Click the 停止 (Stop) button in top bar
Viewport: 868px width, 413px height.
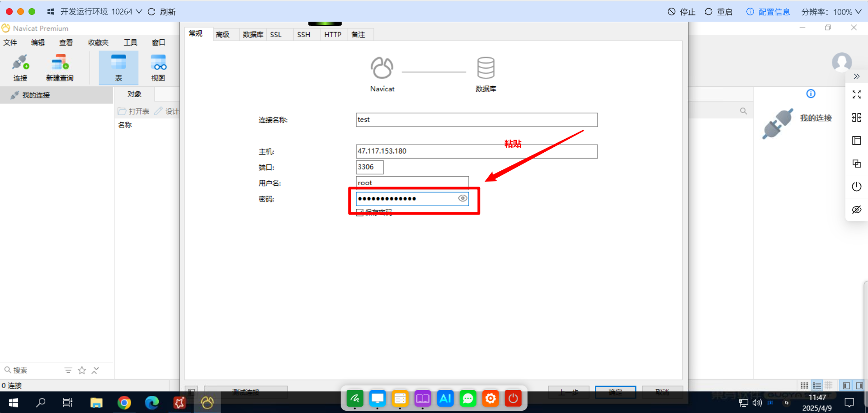coord(681,12)
